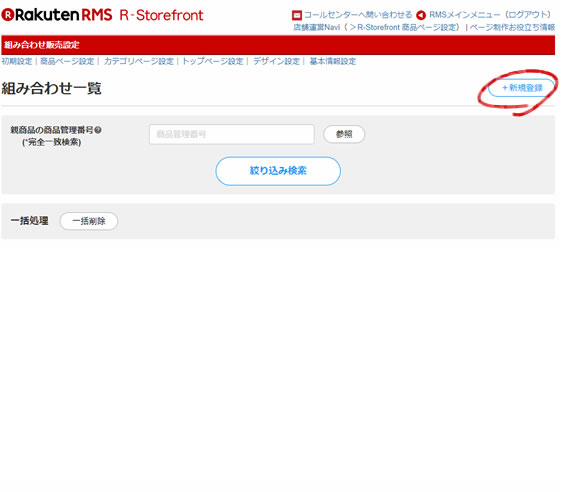
Task: Click the 絞り込み検索 button
Action: (x=278, y=171)
